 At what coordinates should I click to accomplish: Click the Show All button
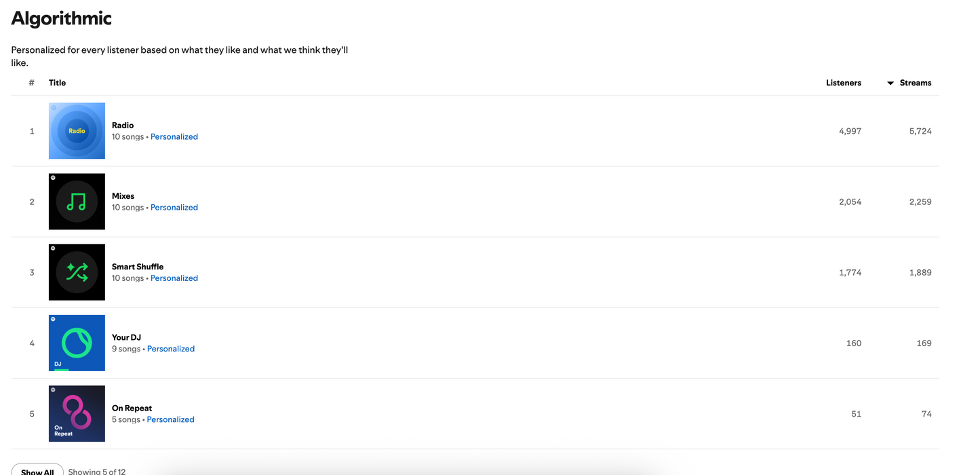click(x=37, y=471)
